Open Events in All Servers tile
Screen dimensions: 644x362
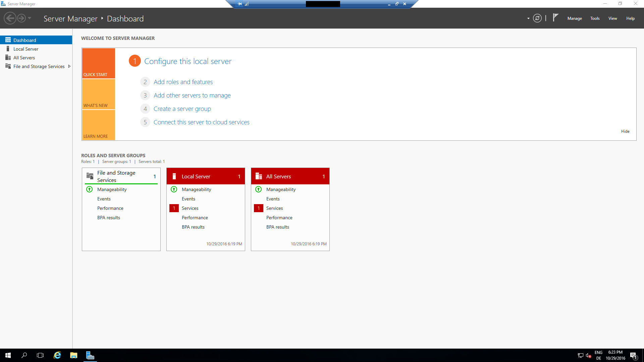[273, 199]
